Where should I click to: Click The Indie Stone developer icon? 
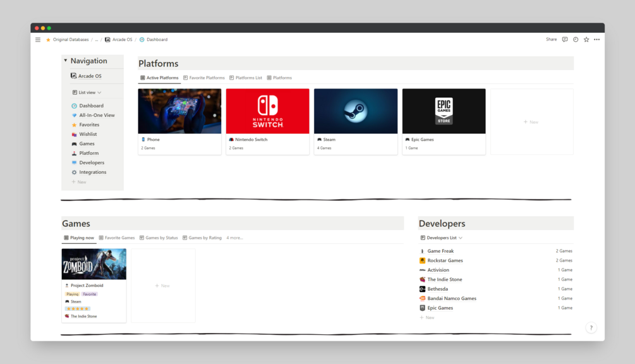(423, 279)
